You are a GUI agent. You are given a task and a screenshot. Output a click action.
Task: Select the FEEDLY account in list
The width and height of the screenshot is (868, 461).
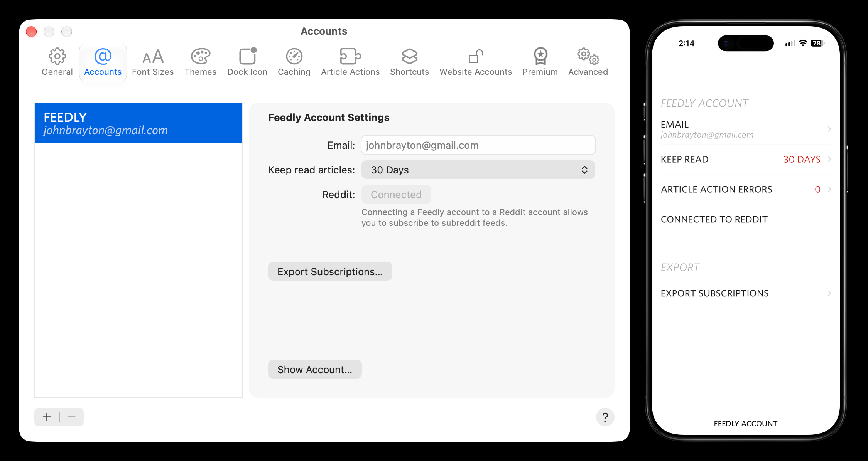138,123
